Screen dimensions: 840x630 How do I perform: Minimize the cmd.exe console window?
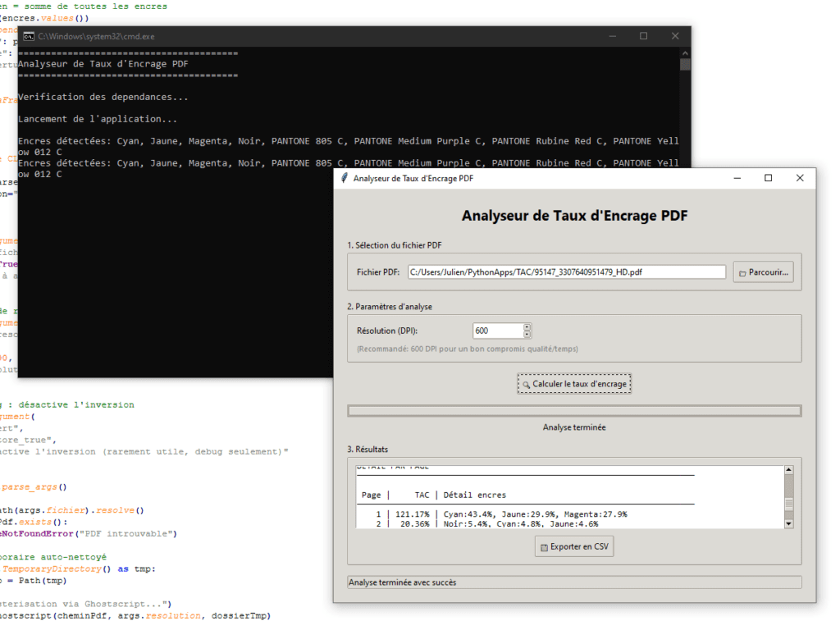(x=611, y=36)
